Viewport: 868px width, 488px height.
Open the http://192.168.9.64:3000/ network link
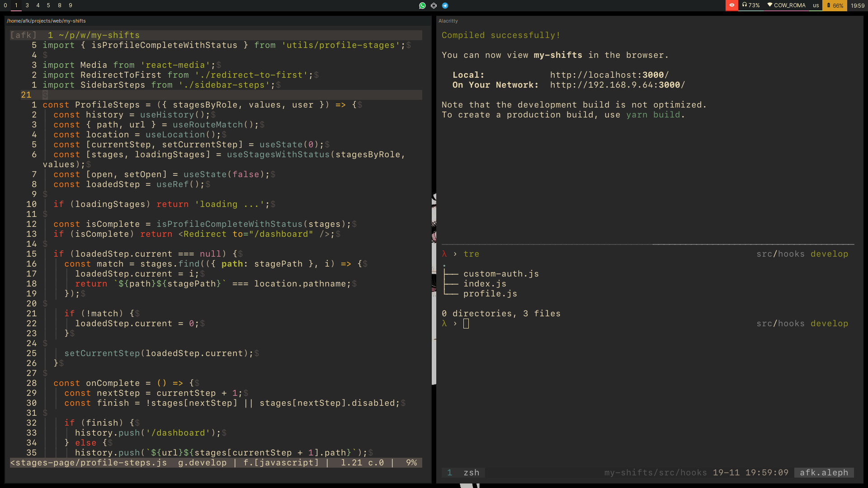coord(618,85)
